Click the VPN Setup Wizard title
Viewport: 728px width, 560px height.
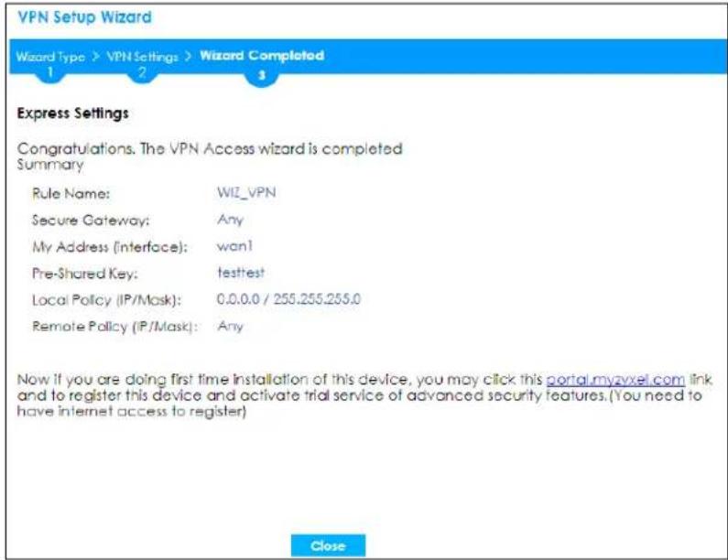click(x=84, y=17)
